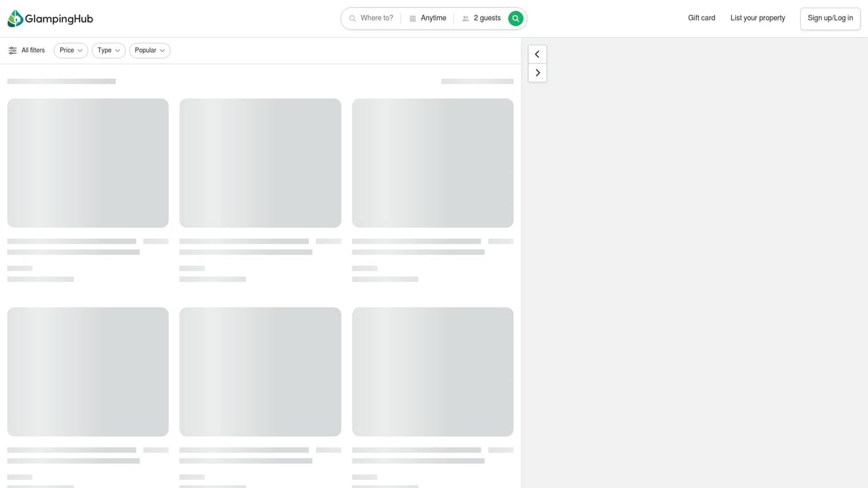Open All filters via the sliders icon
Image resolution: width=868 pixels, height=488 pixels.
coord(12,51)
